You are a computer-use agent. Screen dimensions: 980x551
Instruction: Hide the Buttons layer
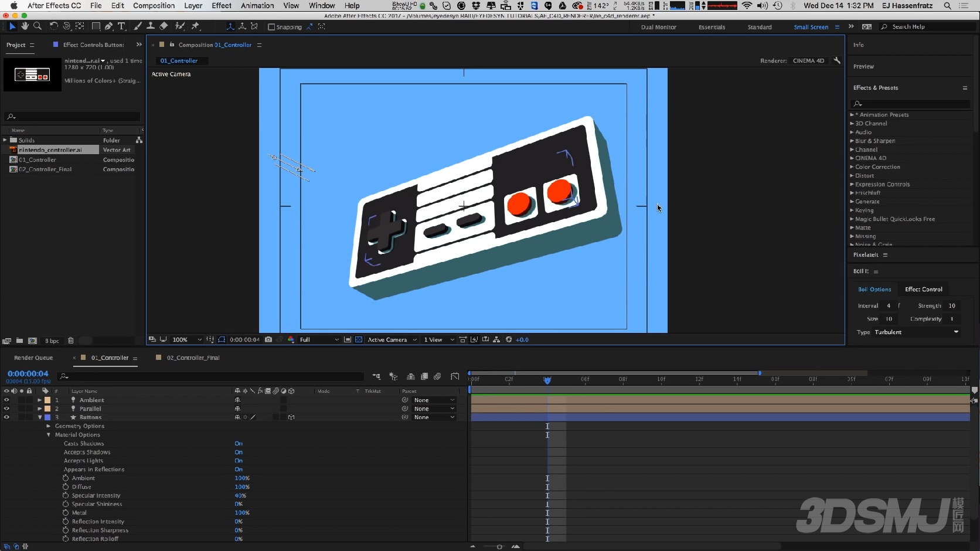tap(6, 417)
